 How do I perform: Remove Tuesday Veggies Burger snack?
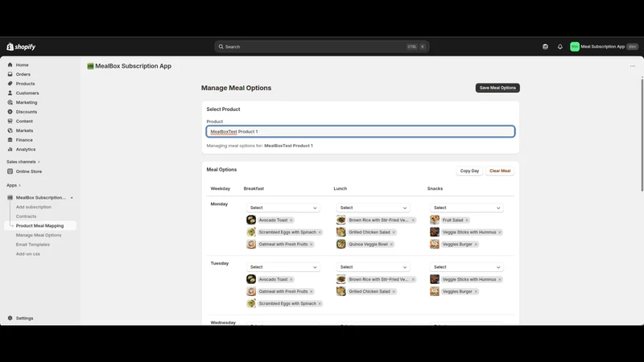point(476,291)
